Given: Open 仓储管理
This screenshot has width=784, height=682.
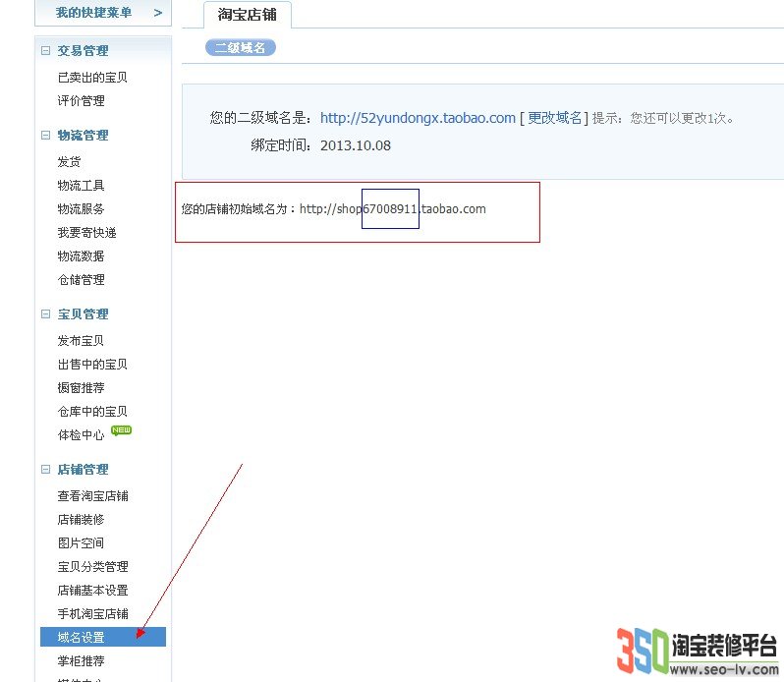Looking at the screenshot, I should [81, 279].
